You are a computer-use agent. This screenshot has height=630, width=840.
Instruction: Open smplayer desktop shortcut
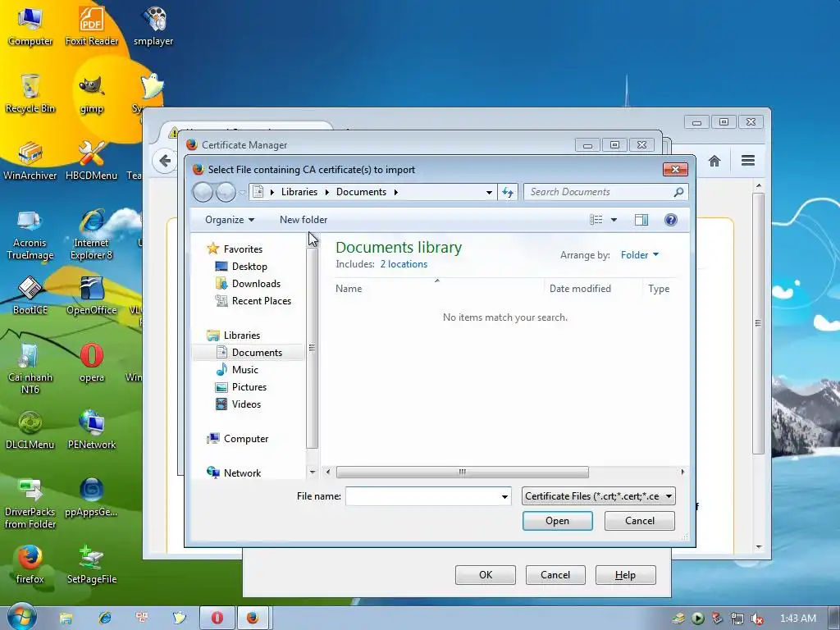(153, 25)
